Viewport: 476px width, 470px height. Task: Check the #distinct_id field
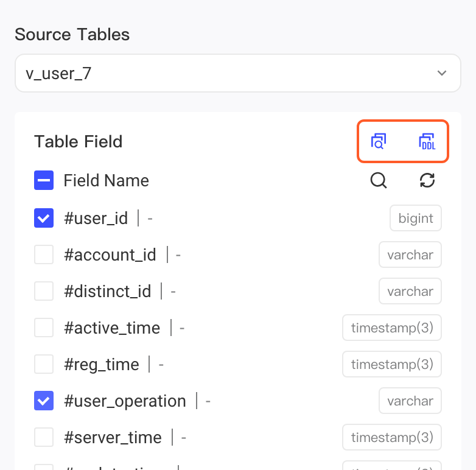[x=44, y=291]
